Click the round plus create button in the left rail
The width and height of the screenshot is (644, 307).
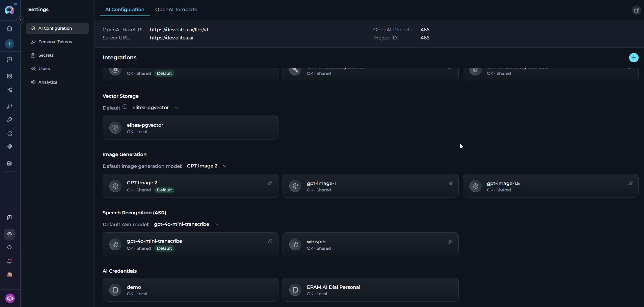coord(9,44)
